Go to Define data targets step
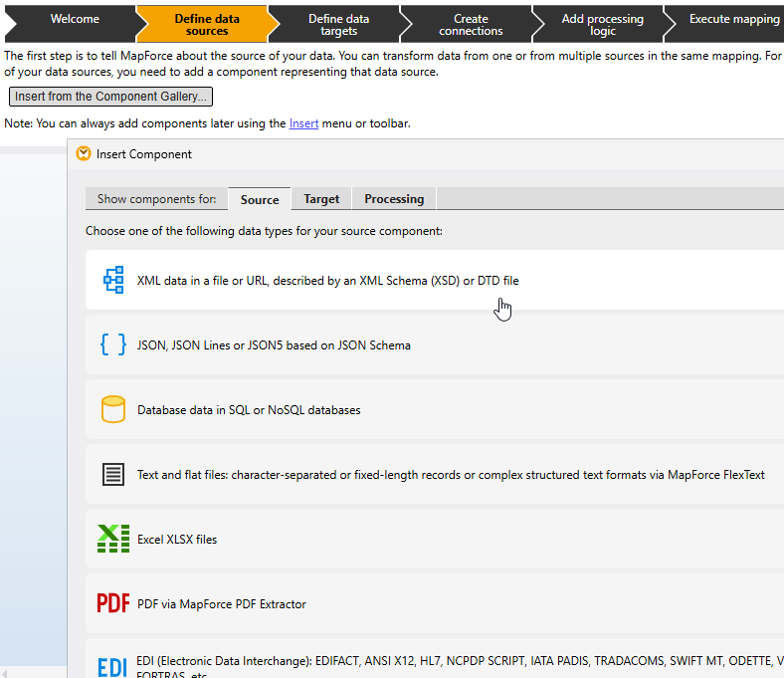 [338, 25]
